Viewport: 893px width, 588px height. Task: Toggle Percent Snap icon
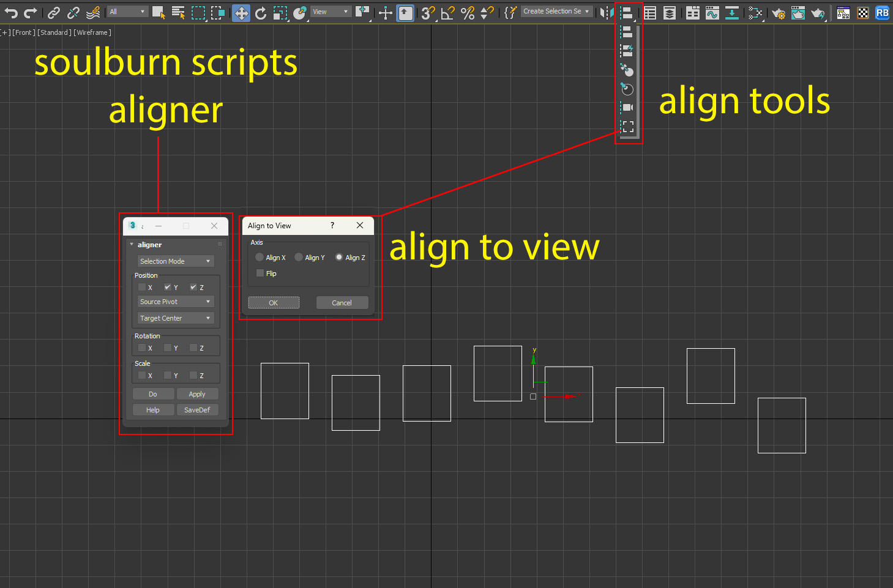pyautogui.click(x=468, y=12)
